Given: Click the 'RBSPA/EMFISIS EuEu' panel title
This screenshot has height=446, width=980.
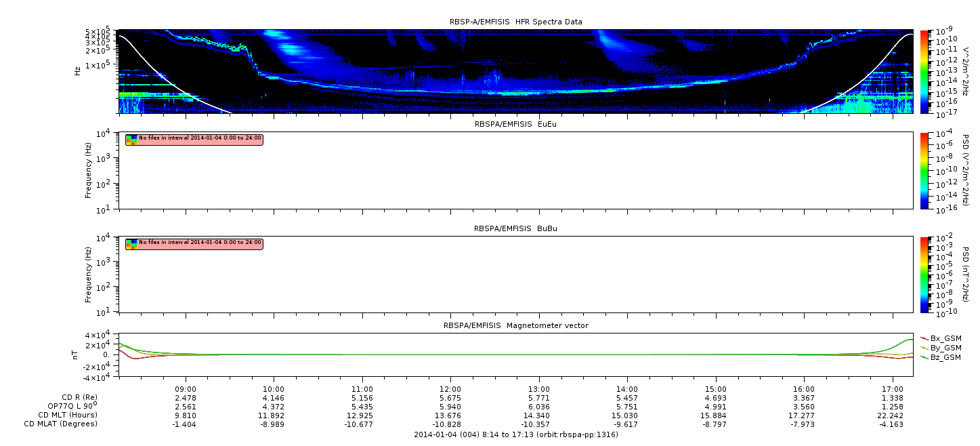Looking at the screenshot, I should tap(515, 124).
